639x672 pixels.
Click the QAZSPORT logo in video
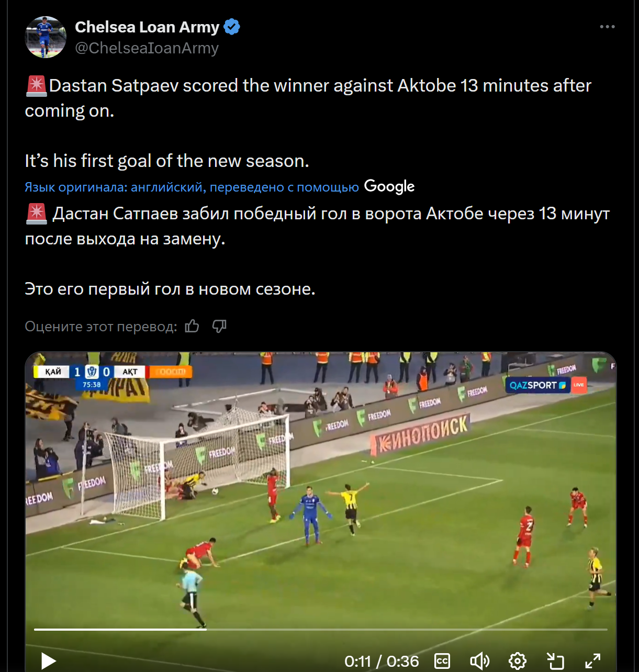pos(538,385)
